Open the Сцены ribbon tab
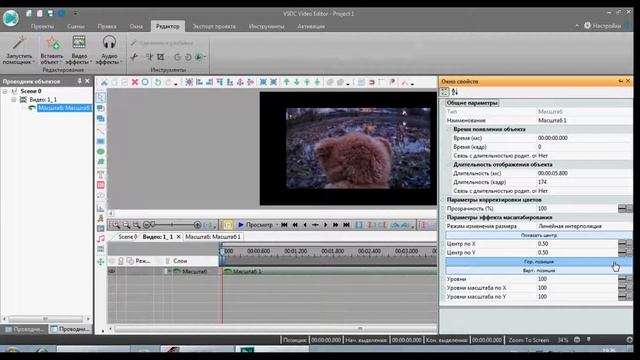 pos(76,26)
